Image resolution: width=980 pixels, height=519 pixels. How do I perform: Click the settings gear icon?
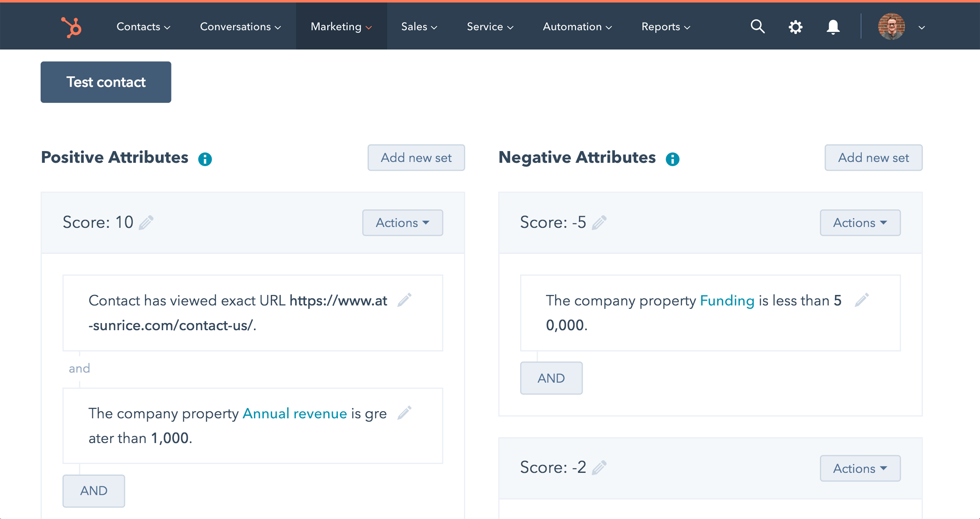pos(796,26)
